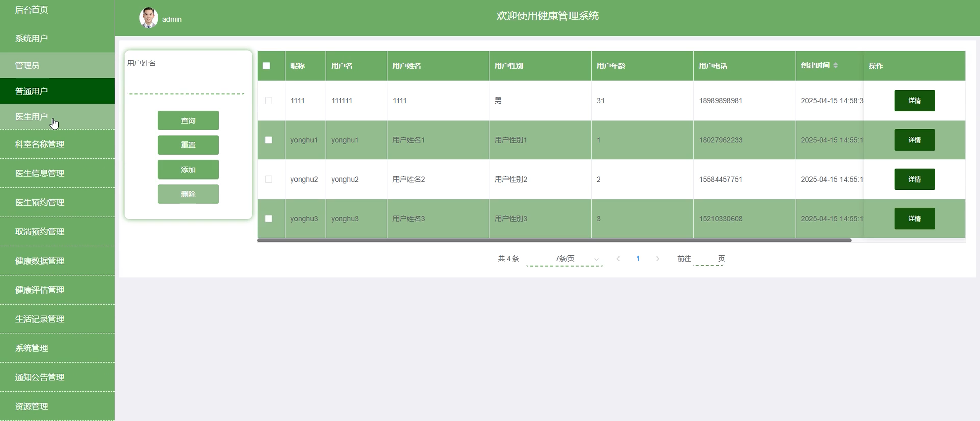Click the sort arrows on 创建时间 column
Screen dimensions: 980x421
[x=835, y=65]
